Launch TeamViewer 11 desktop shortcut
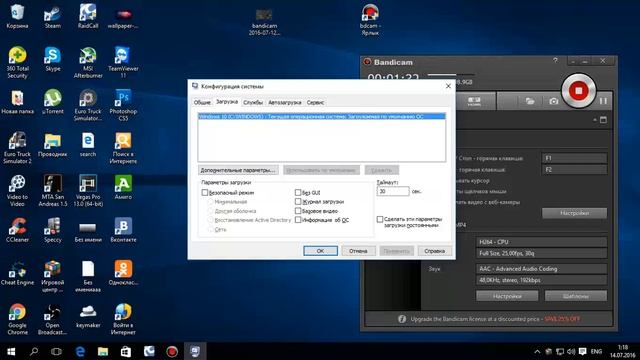This screenshot has height=360, width=640. point(123,62)
